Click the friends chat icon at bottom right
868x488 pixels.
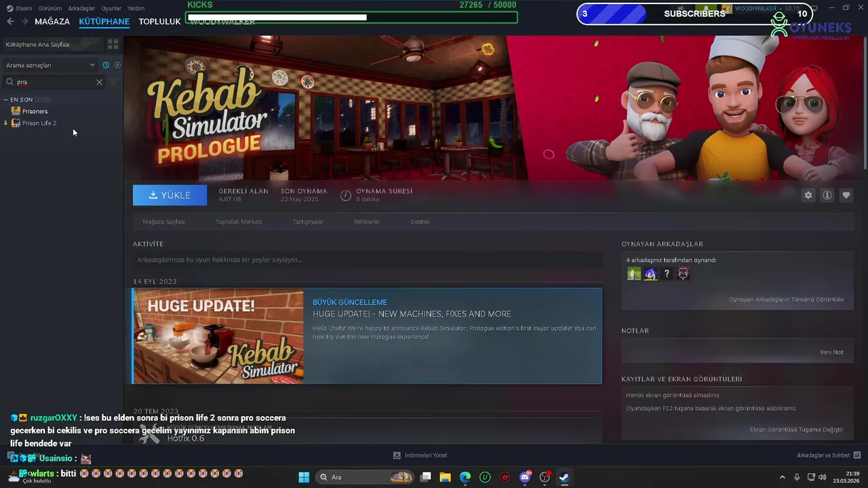click(856, 455)
